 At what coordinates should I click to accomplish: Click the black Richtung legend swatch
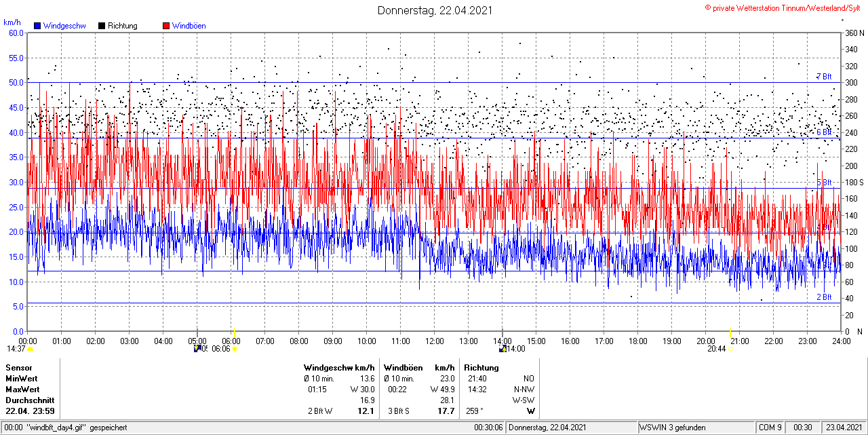coord(102,26)
